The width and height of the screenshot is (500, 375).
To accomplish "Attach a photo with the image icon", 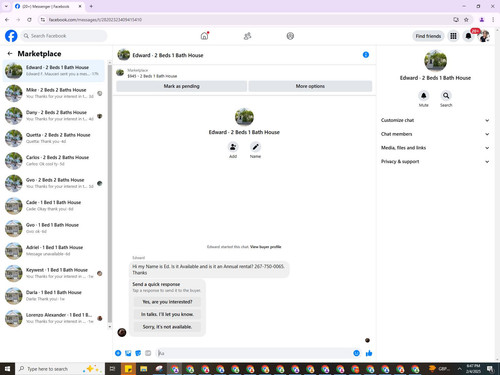I will point(128,353).
